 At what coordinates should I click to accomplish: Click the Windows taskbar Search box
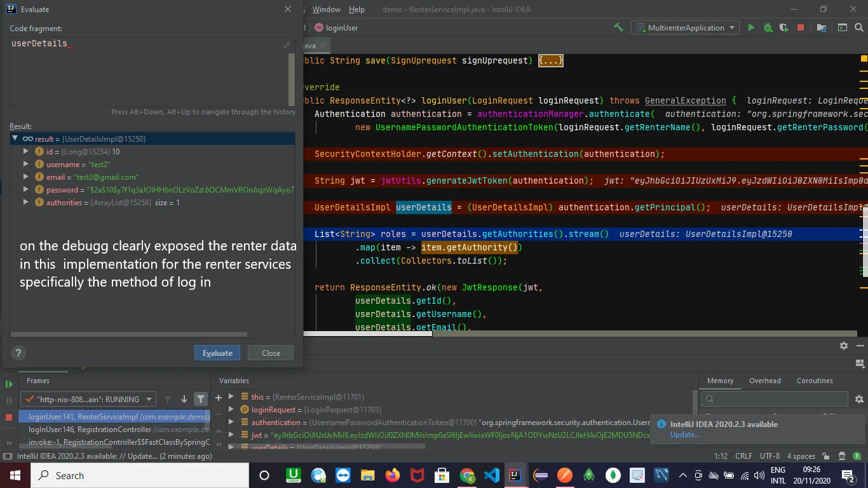pos(139,475)
